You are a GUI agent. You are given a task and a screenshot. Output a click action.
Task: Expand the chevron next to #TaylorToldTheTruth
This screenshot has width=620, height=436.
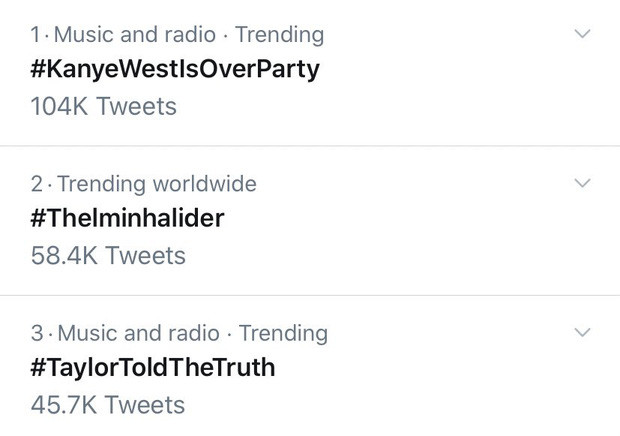583,333
